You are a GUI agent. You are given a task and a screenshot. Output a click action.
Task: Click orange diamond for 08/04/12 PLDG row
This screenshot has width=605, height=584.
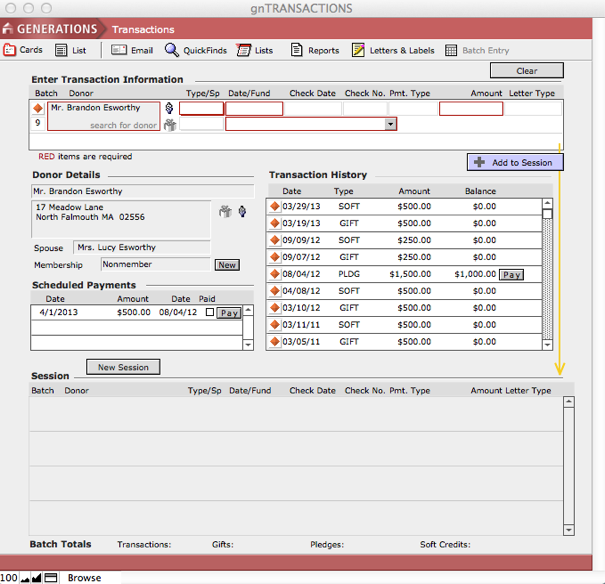(275, 274)
